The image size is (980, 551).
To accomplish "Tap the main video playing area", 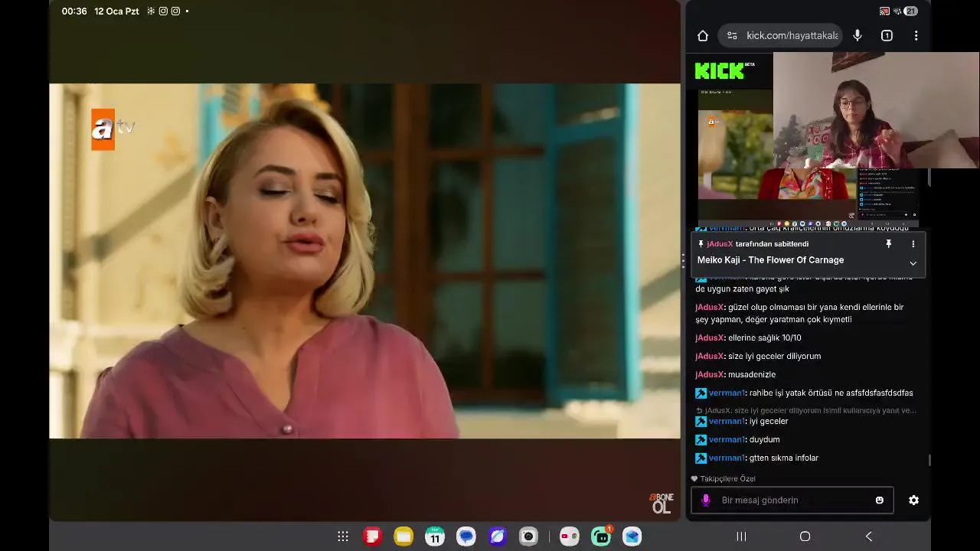I will click(x=364, y=261).
